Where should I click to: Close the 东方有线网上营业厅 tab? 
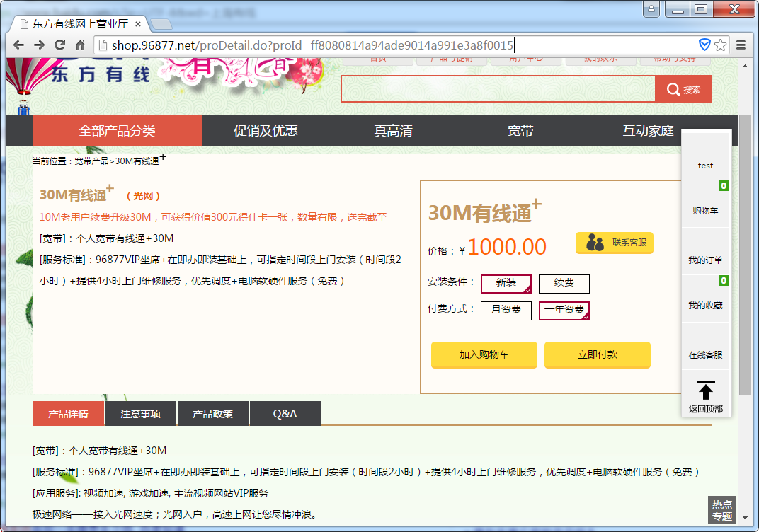point(138,23)
